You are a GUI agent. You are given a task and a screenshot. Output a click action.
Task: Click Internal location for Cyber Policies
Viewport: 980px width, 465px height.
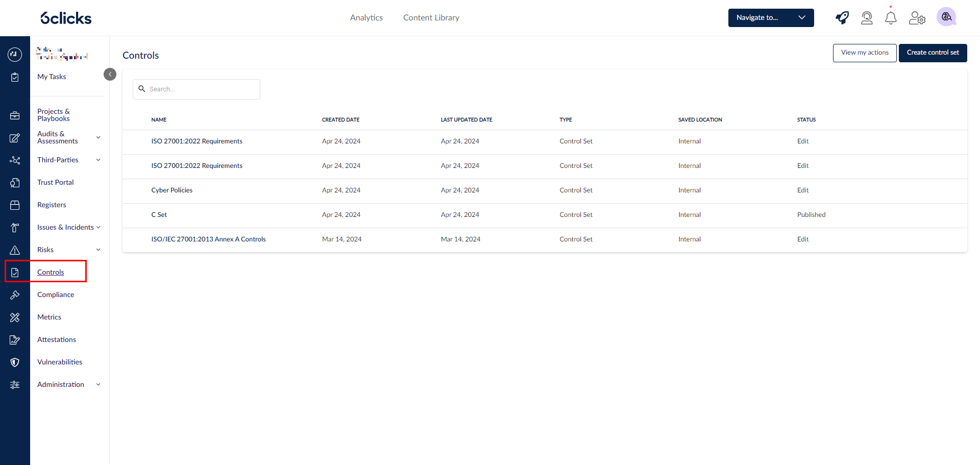point(690,190)
